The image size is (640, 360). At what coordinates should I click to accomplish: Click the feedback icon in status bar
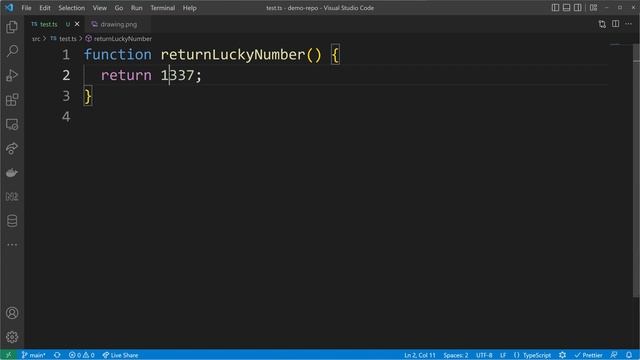(614, 355)
